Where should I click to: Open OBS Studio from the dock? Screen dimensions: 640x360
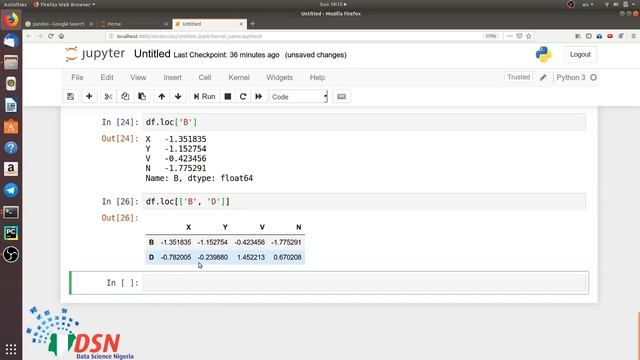coord(11,254)
